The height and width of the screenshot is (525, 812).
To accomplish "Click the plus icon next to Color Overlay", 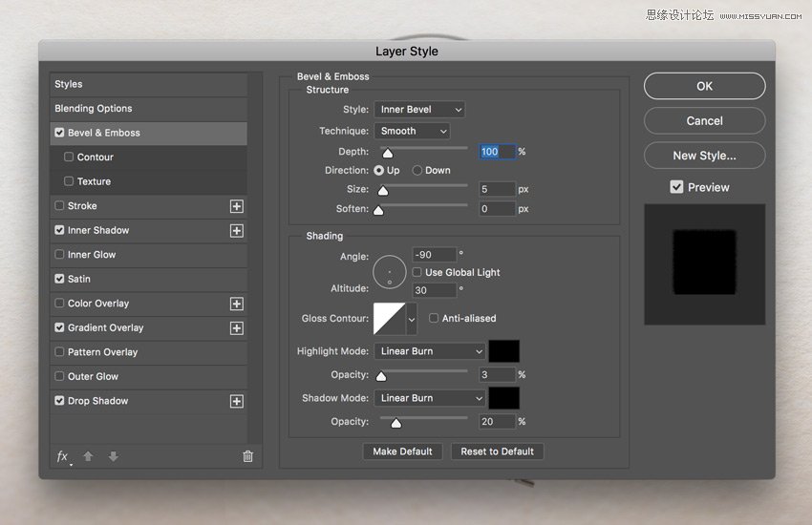I will pos(237,304).
